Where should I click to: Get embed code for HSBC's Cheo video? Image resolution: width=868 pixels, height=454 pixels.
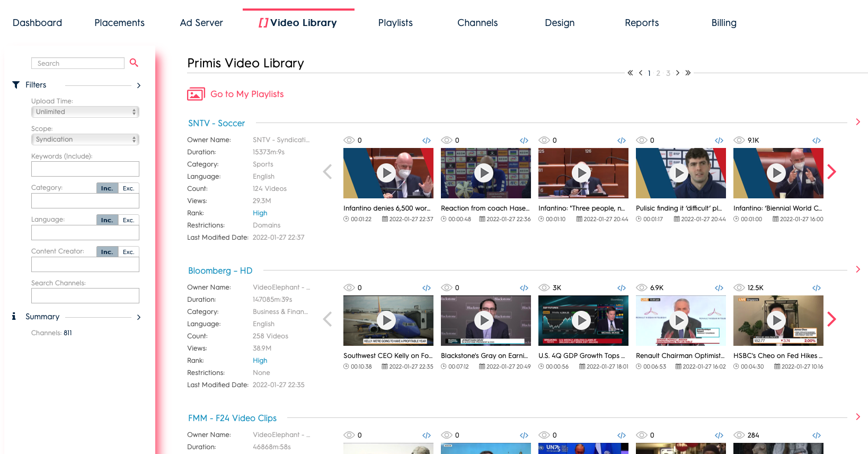(817, 288)
